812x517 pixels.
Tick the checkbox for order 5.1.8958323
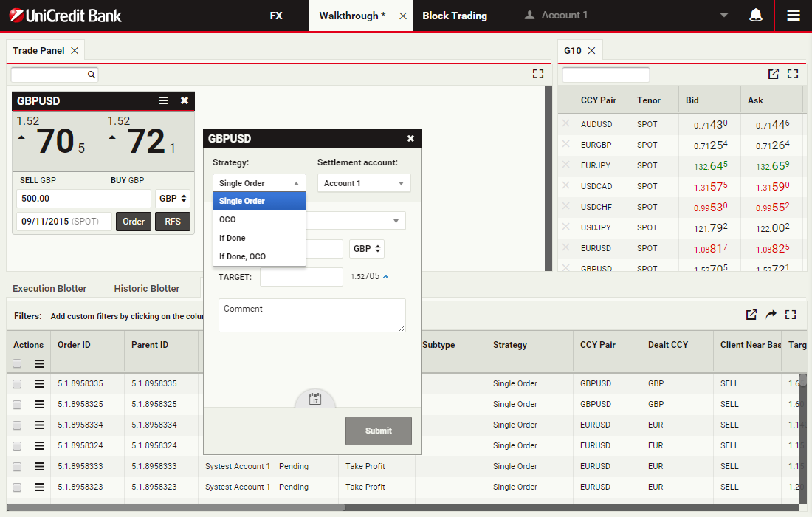tap(17, 487)
